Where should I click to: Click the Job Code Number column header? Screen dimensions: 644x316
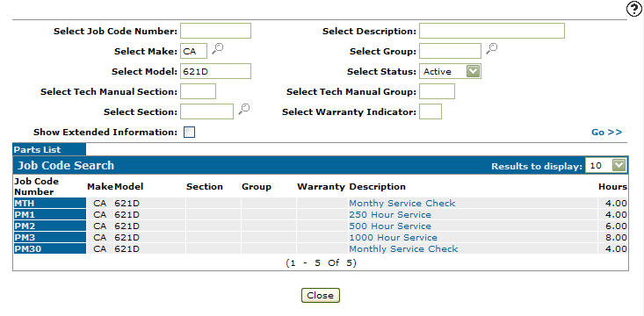37,186
